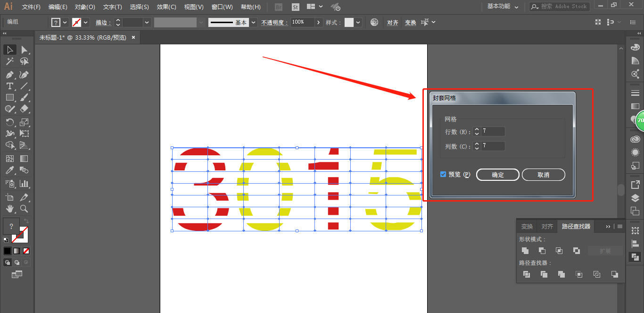The width and height of the screenshot is (644, 313).
Task: Cancel dialog with 取消 button
Action: 544,175
